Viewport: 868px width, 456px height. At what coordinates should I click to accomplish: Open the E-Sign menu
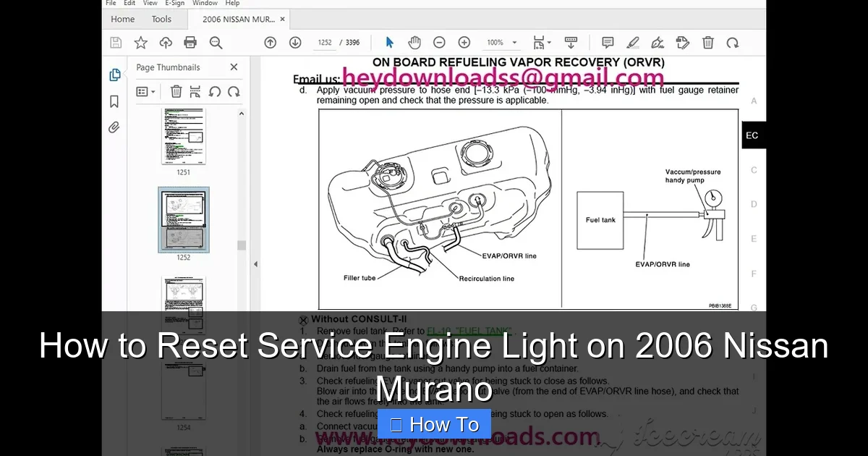(174, 4)
